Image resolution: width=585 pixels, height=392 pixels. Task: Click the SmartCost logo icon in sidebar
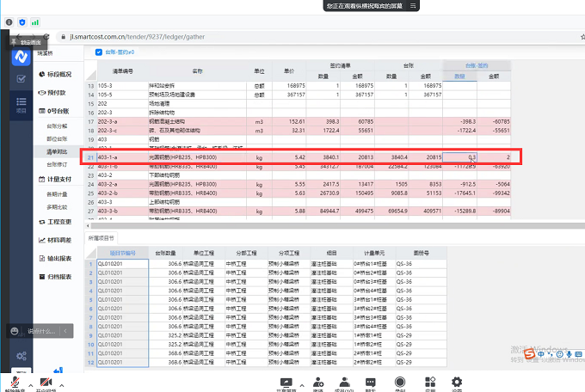[21, 57]
